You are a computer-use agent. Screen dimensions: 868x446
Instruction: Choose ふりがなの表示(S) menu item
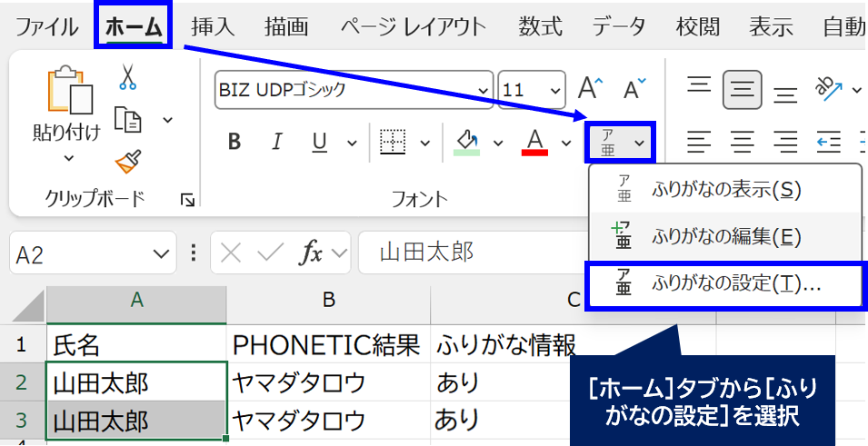[725, 190]
